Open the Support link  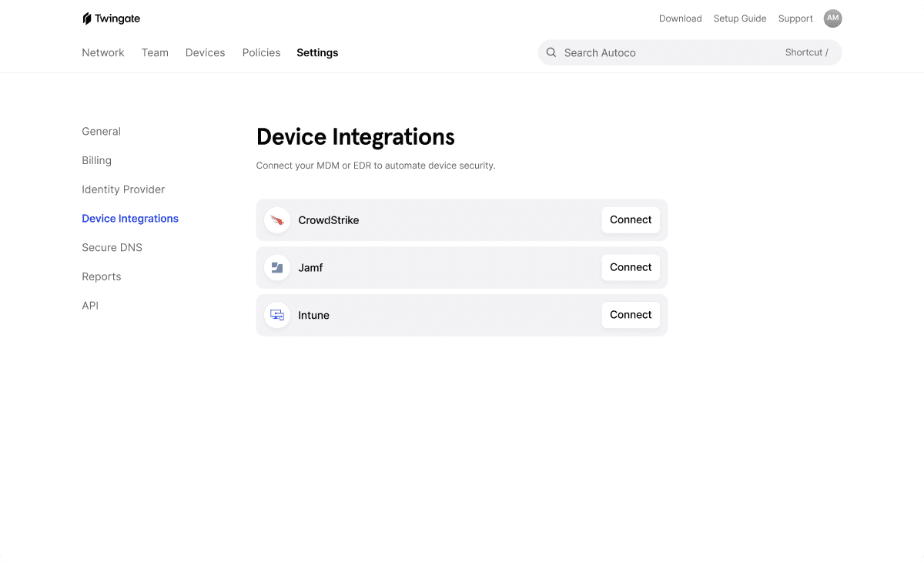(795, 18)
